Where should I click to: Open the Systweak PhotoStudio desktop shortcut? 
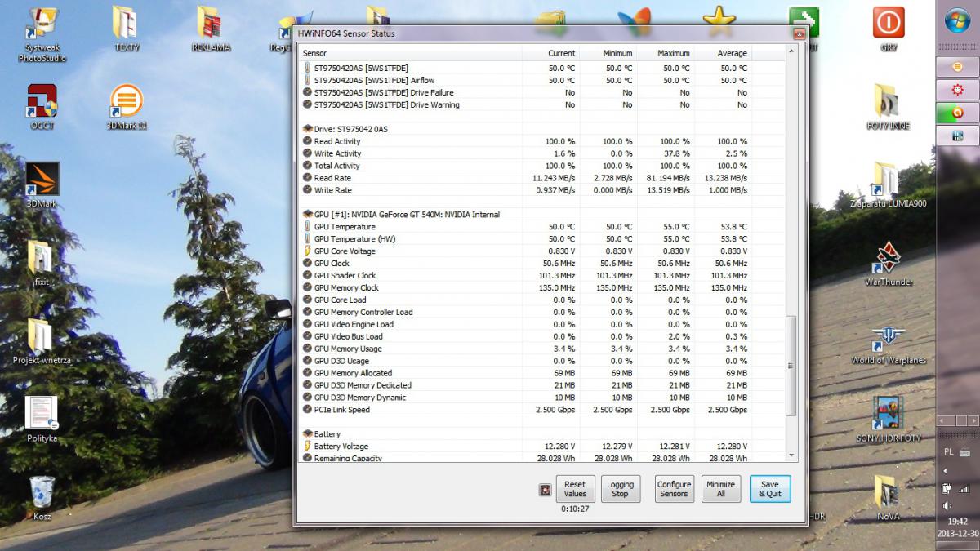42,34
